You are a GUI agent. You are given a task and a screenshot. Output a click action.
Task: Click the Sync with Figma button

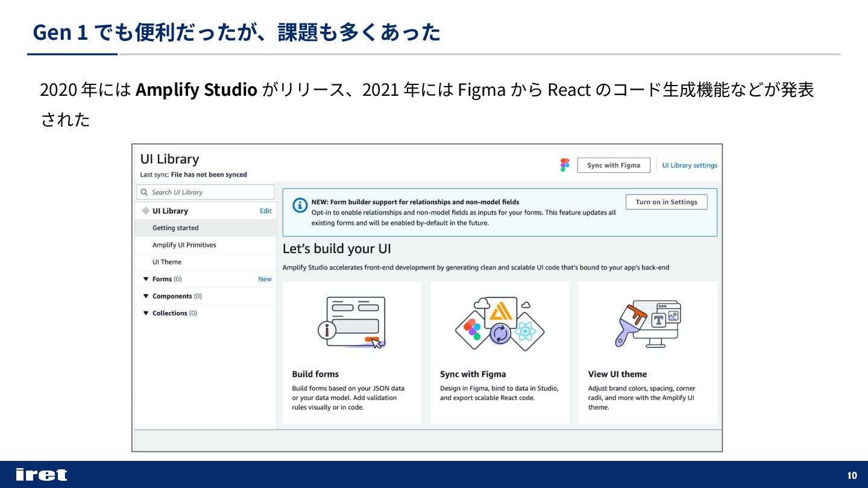point(614,165)
